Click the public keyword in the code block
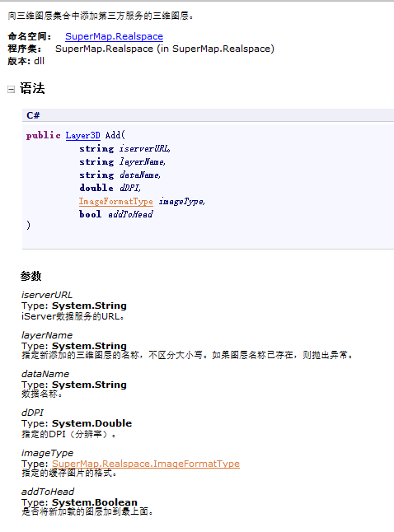The width and height of the screenshot is (394, 532). (44, 135)
